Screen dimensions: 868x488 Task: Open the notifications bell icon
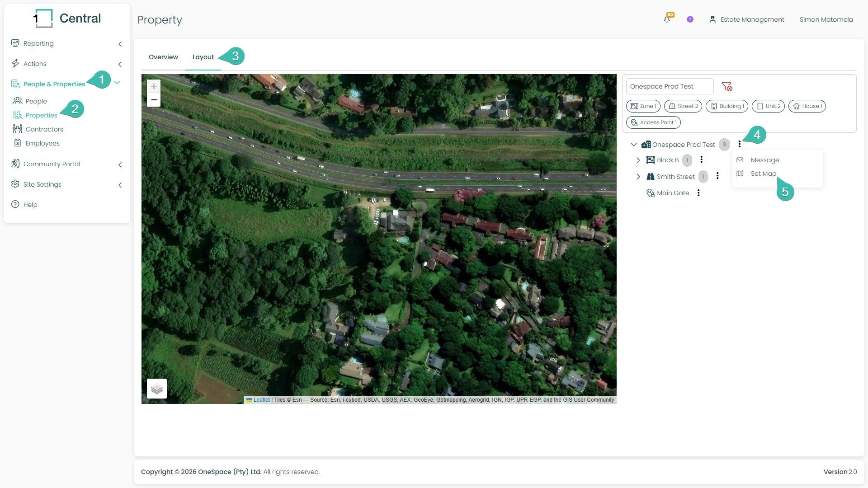point(667,19)
